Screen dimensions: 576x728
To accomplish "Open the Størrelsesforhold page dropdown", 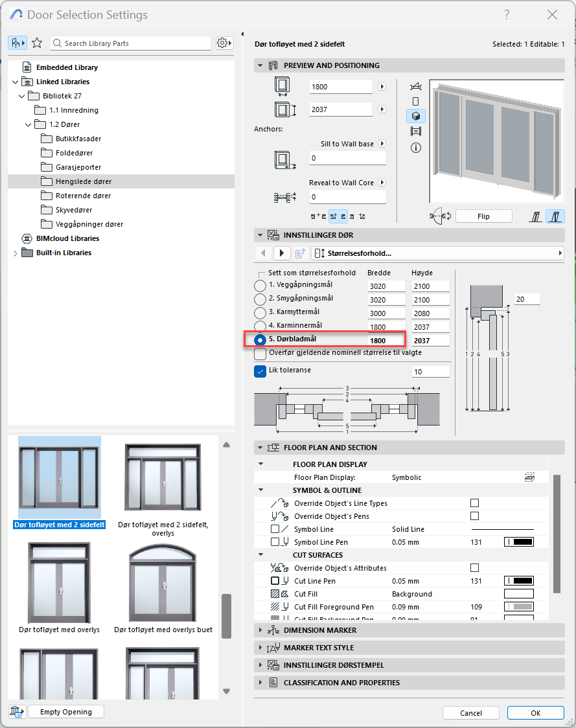I will click(x=437, y=253).
